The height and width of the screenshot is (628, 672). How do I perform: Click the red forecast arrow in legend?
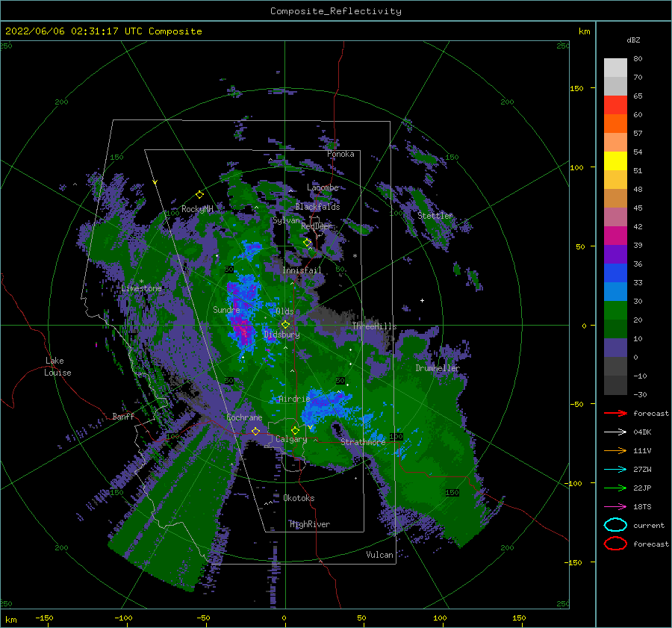615,413
